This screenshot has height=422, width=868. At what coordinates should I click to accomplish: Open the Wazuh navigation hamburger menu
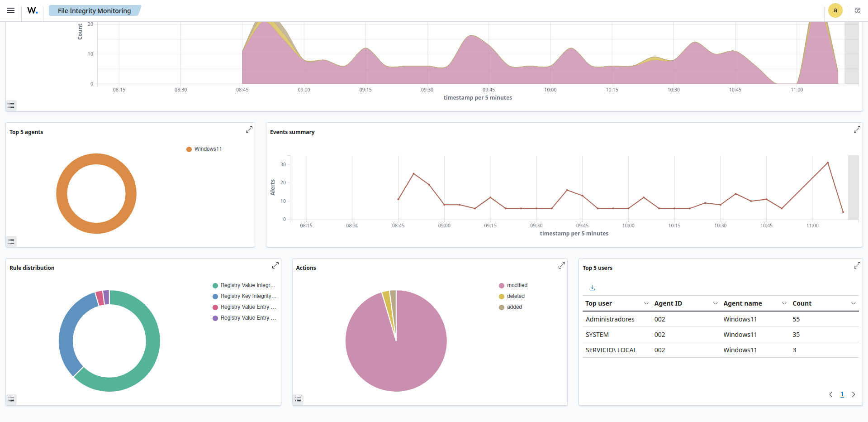(10, 10)
